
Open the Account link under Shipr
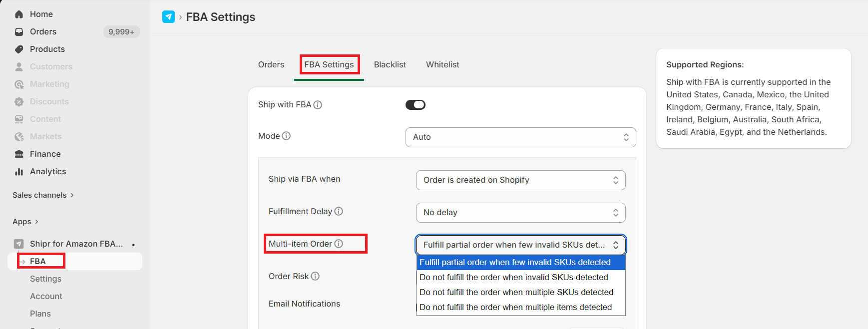46,297
